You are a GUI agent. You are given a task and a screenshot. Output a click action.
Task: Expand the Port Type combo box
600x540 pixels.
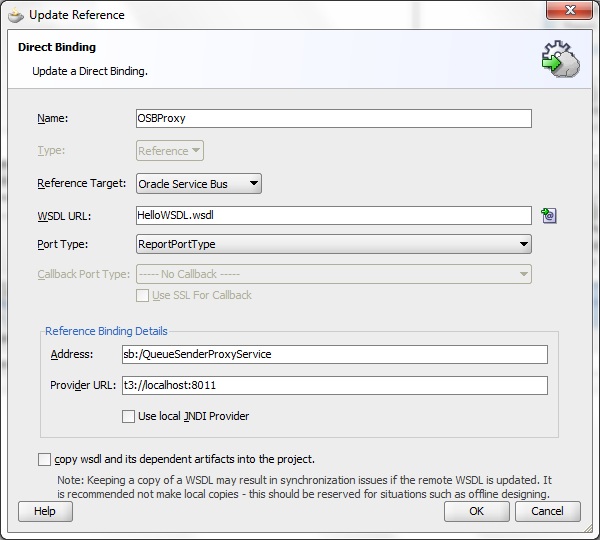334,244
